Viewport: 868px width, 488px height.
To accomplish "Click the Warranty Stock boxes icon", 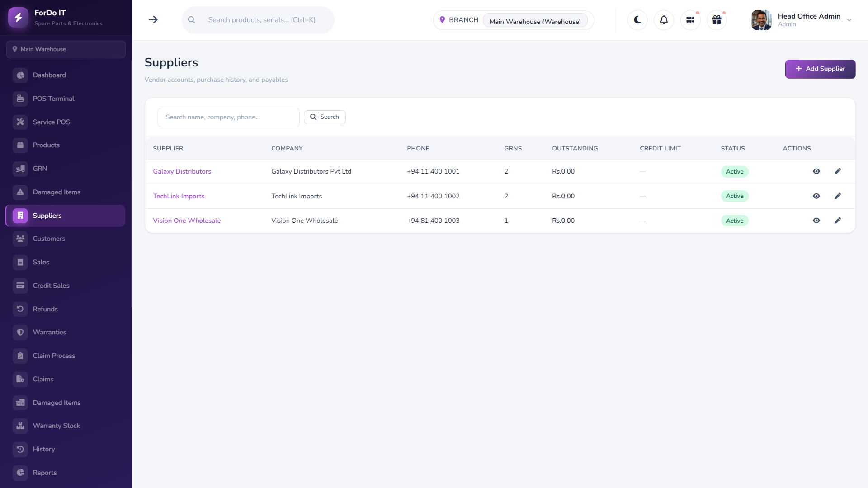I will [20, 426].
